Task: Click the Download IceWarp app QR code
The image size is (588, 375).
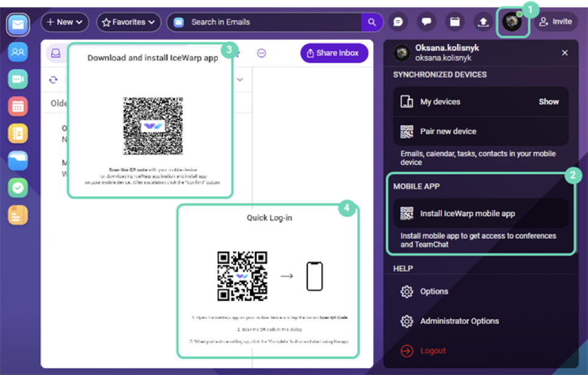Action: click(x=153, y=126)
